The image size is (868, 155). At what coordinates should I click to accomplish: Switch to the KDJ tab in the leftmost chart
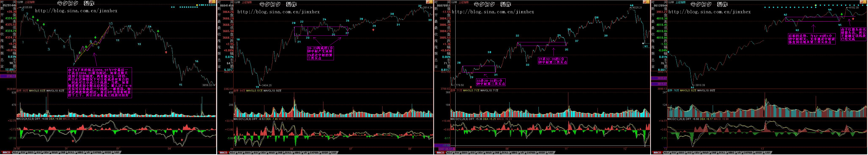coord(15,153)
